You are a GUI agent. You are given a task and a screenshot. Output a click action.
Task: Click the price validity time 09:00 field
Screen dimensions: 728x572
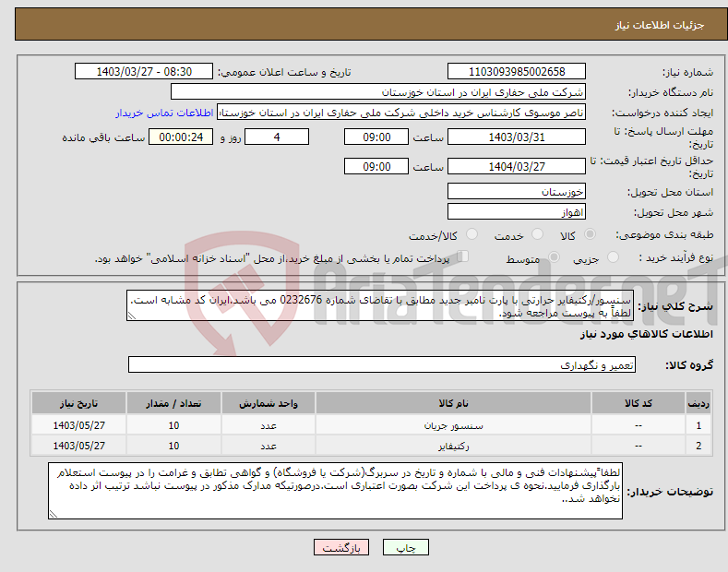tap(376, 166)
